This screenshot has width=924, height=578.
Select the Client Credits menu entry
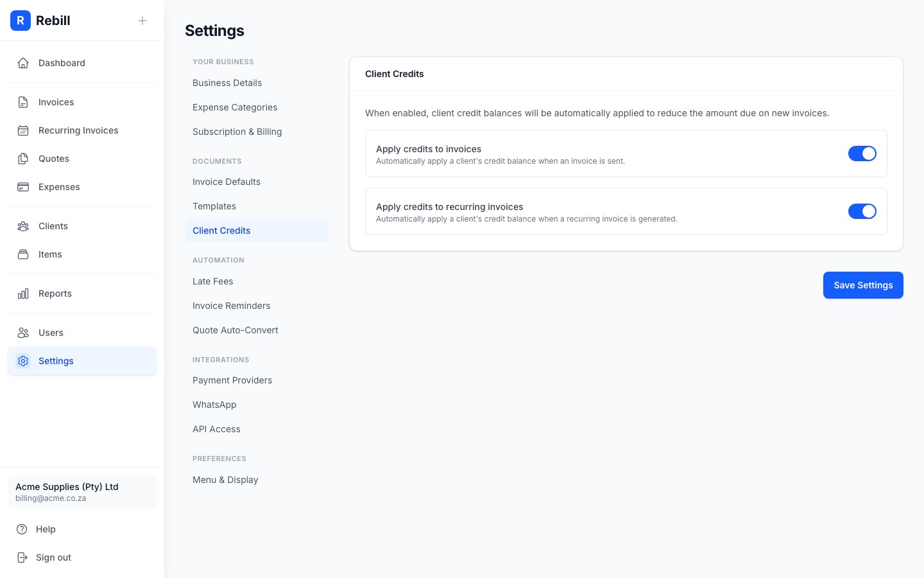click(221, 231)
